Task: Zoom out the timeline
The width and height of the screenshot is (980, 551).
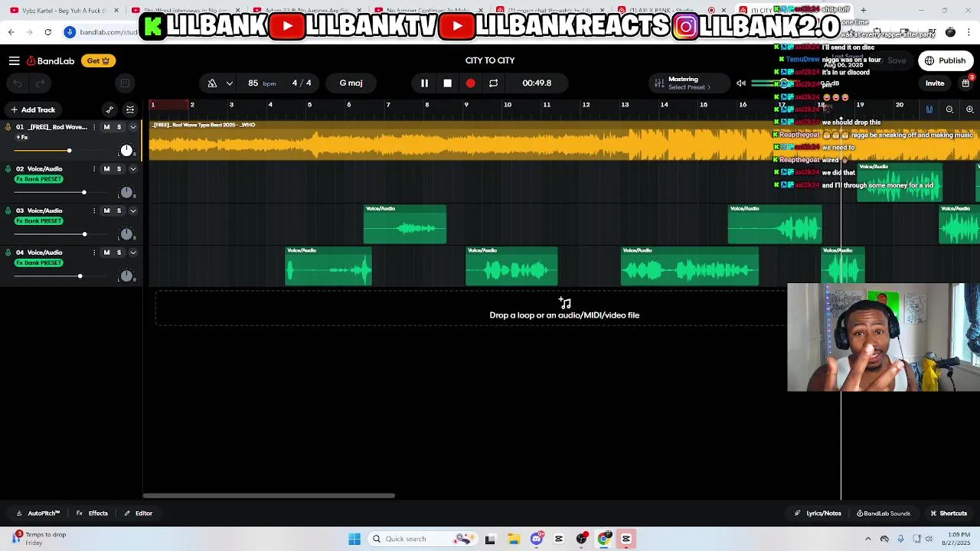Action: click(949, 109)
